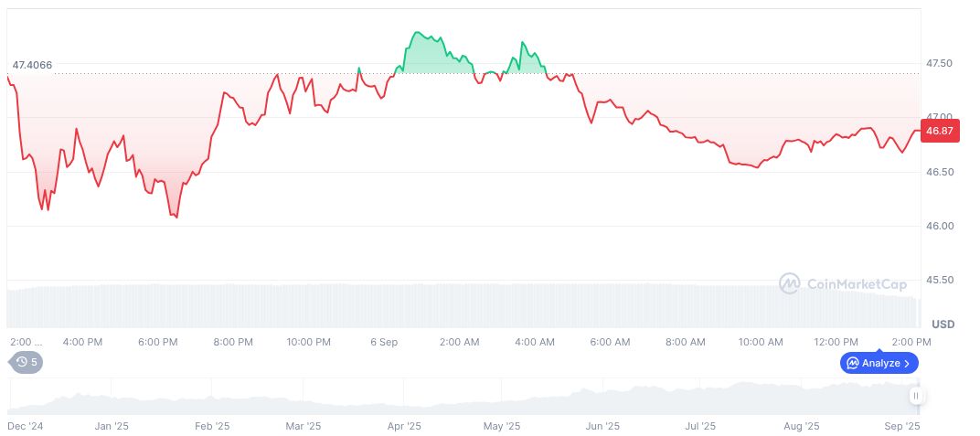This screenshot has width=980, height=436.
Task: Click the 8:00 AM time axis label
Action: [685, 342]
